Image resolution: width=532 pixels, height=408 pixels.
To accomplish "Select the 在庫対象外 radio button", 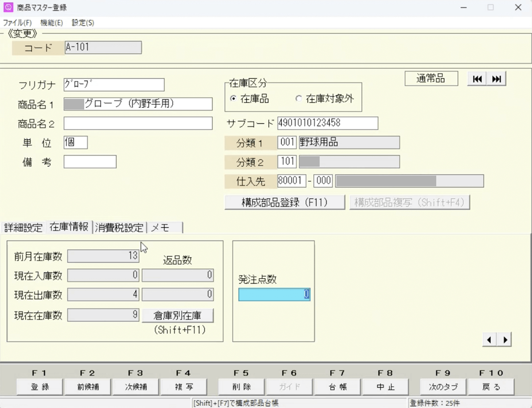I will coord(299,99).
